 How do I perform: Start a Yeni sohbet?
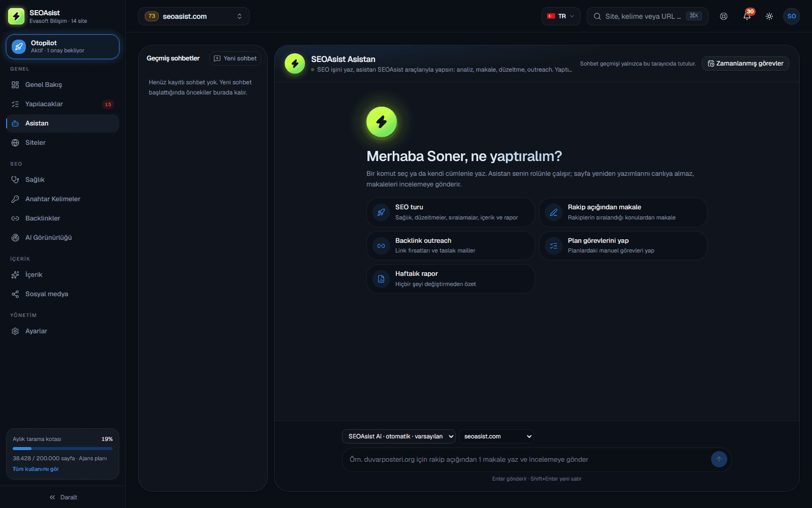[235, 58]
